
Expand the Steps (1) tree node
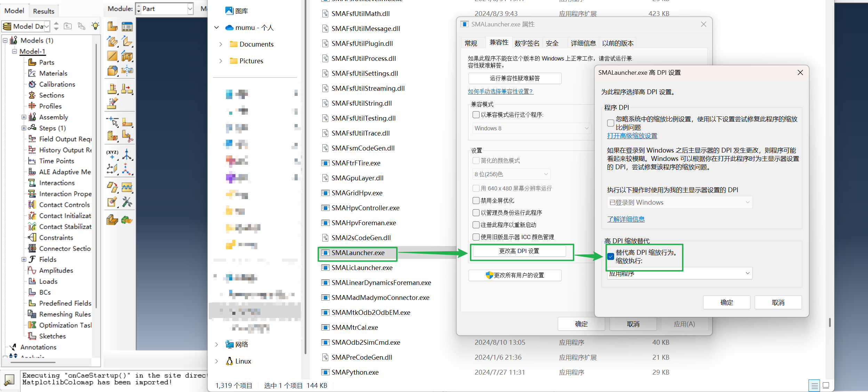coord(24,128)
